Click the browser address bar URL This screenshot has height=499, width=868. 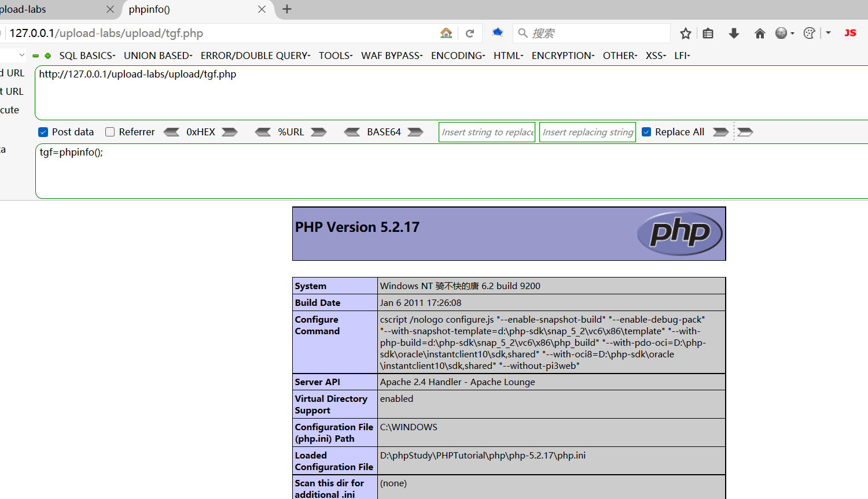click(106, 34)
